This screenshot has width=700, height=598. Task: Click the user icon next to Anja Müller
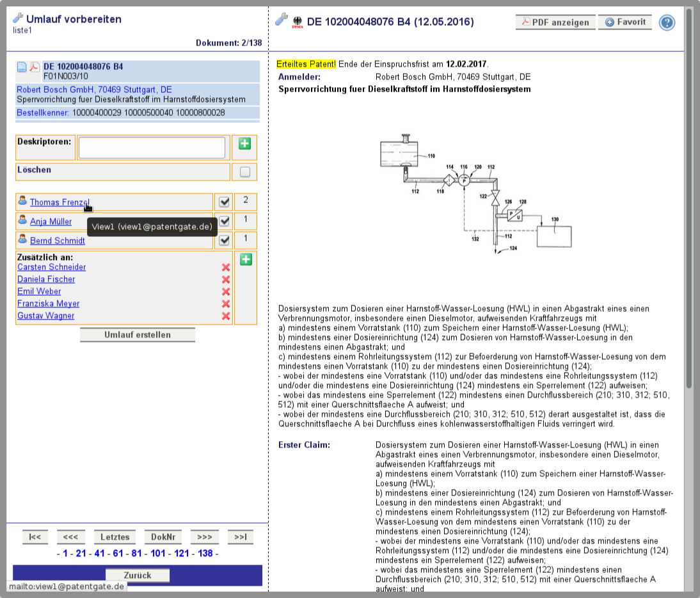pyautogui.click(x=22, y=220)
